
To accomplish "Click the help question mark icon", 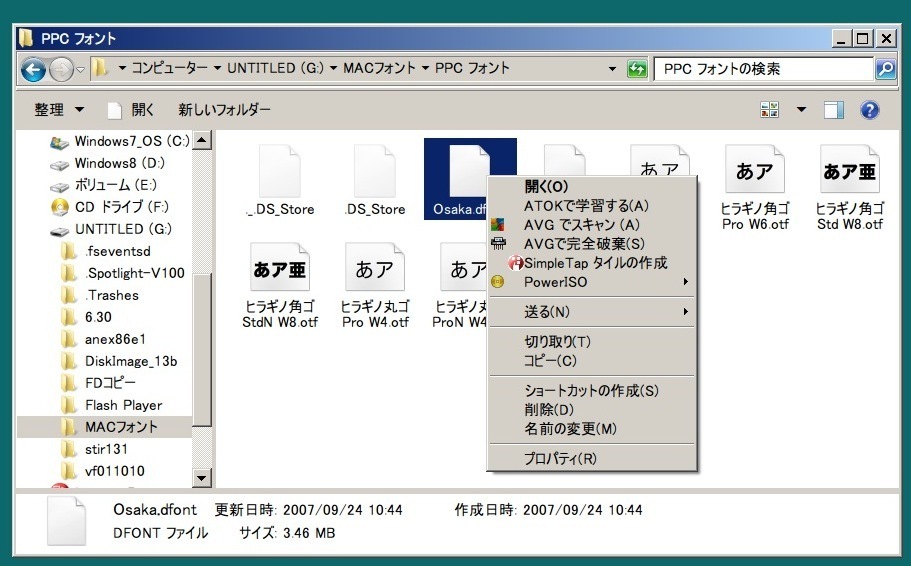I will [x=869, y=109].
